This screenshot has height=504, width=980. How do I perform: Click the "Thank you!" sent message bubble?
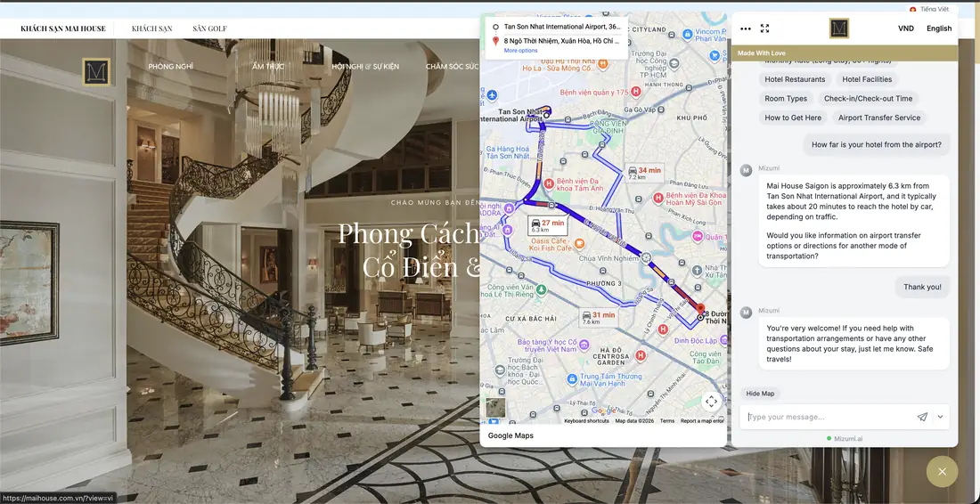pyautogui.click(x=922, y=288)
